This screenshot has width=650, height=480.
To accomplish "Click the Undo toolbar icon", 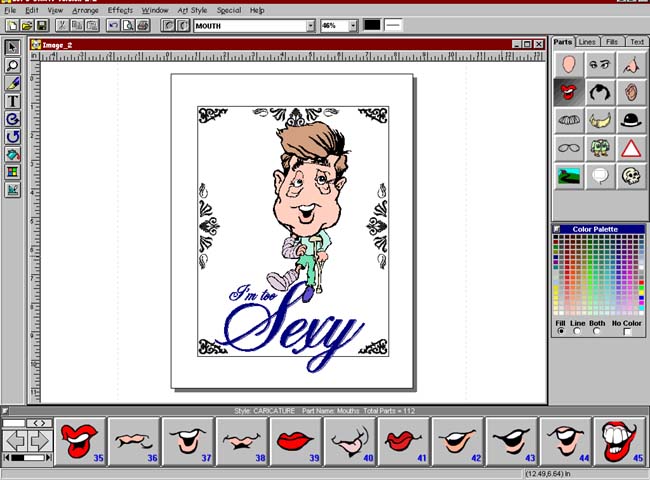I will 113,26.
